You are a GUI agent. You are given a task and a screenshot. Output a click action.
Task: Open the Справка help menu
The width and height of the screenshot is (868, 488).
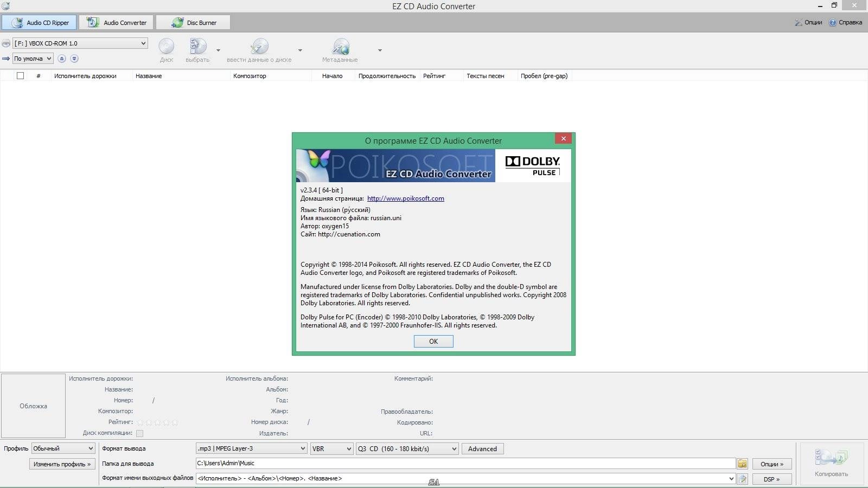[845, 22]
